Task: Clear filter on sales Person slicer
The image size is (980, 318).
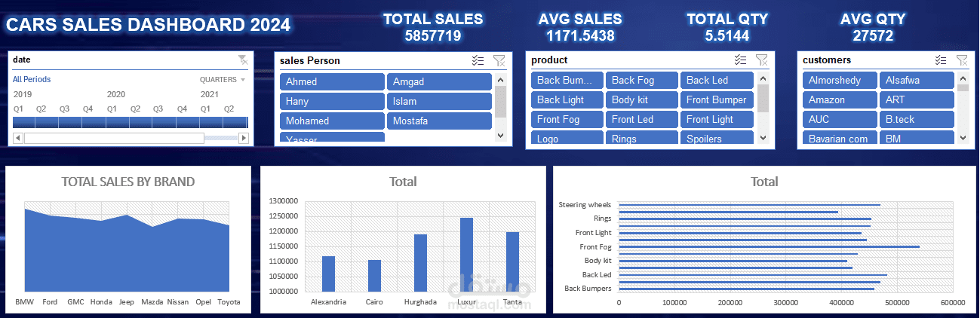Action: tap(499, 61)
